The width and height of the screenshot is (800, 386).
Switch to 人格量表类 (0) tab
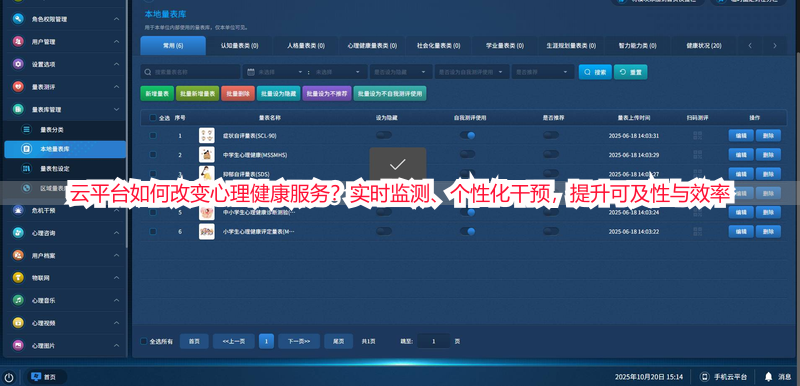coord(306,46)
